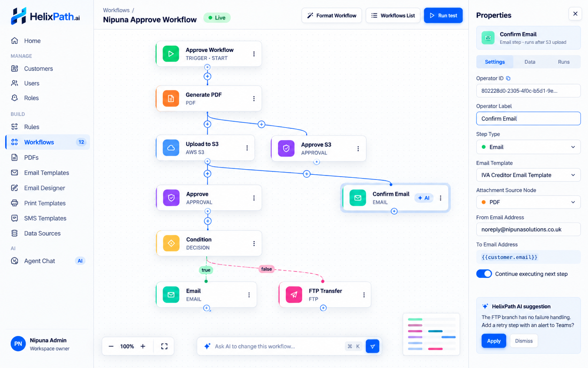Open the Email Template dropdown
The width and height of the screenshot is (588, 368).
pyautogui.click(x=528, y=175)
